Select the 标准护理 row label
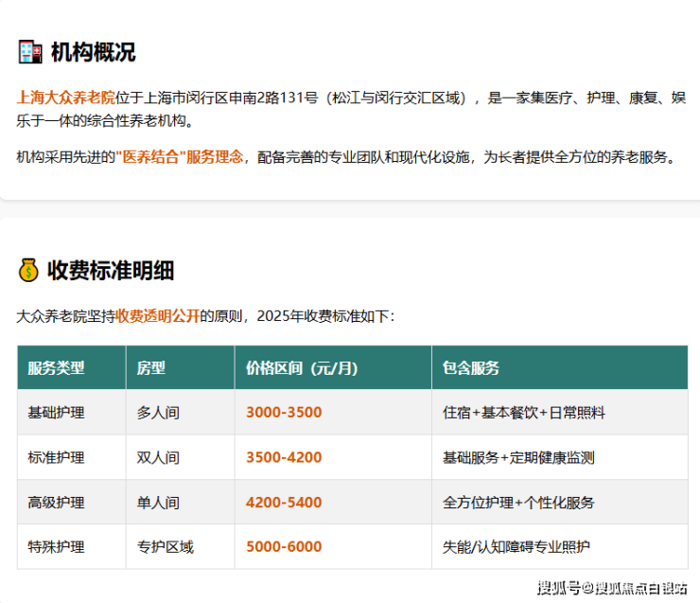Viewport: 700px width, 603px height. (x=56, y=457)
